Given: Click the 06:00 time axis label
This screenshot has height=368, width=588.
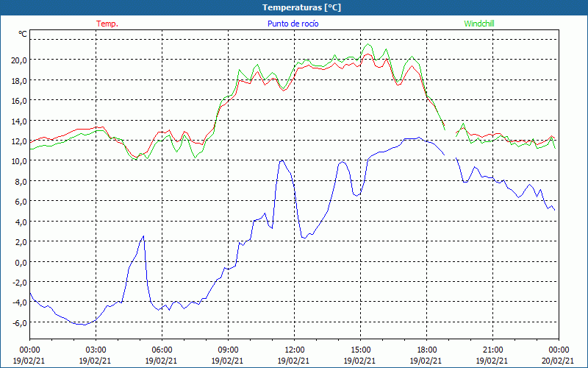Looking at the screenshot, I should pyautogui.click(x=162, y=350).
